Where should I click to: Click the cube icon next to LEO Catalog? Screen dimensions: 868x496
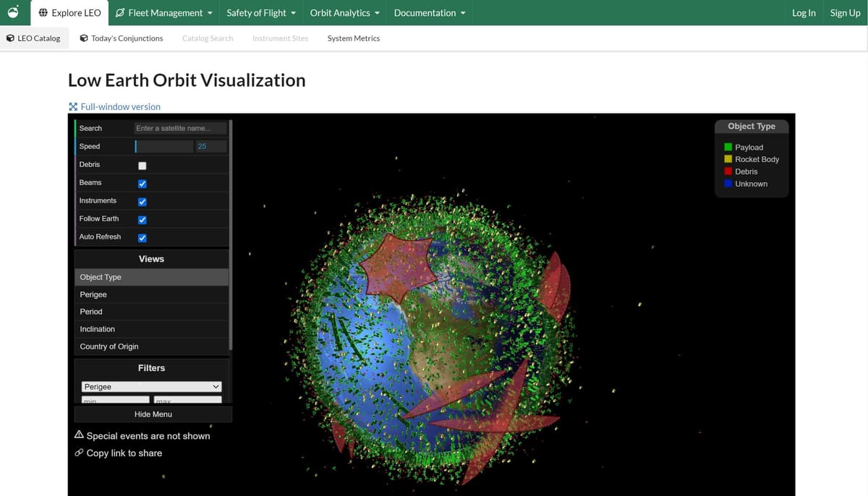[x=10, y=38]
